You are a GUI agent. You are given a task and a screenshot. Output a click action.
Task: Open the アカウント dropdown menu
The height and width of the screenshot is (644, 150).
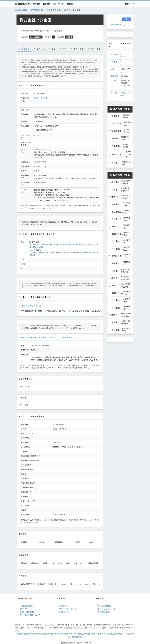(x=129, y=4)
